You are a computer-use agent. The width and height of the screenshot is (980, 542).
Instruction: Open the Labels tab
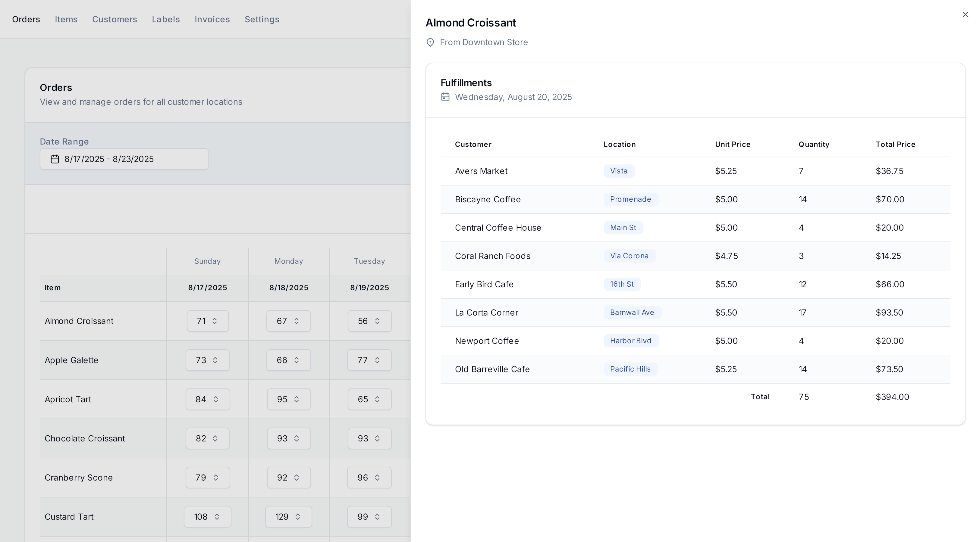(166, 19)
